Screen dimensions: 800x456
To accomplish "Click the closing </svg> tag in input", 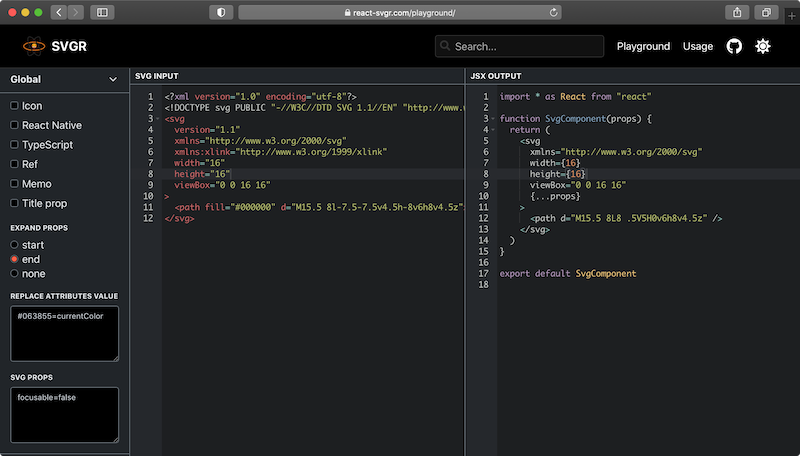I will point(179,218).
